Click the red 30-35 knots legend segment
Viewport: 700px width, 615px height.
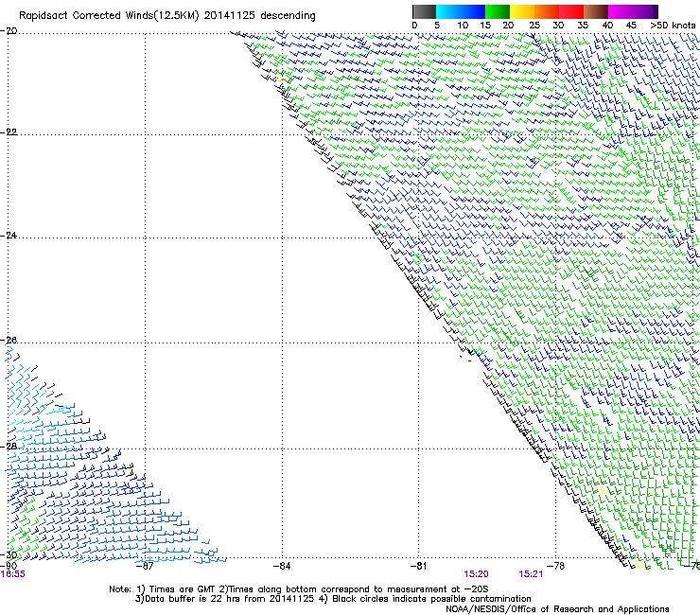tap(571, 11)
